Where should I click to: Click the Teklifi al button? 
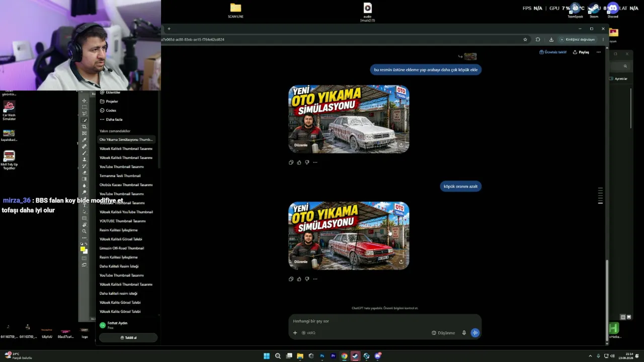point(128,338)
